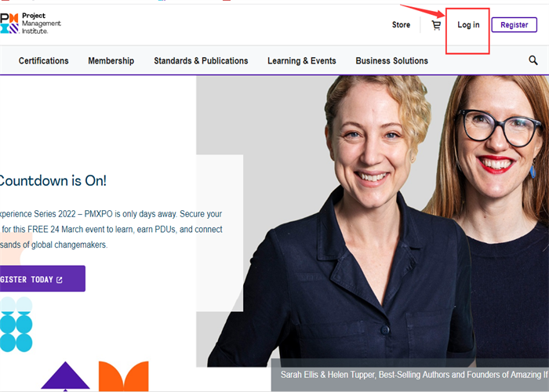Image resolution: width=549 pixels, height=392 pixels.
Task: Click the purple triangle shape
Action: click(x=65, y=377)
